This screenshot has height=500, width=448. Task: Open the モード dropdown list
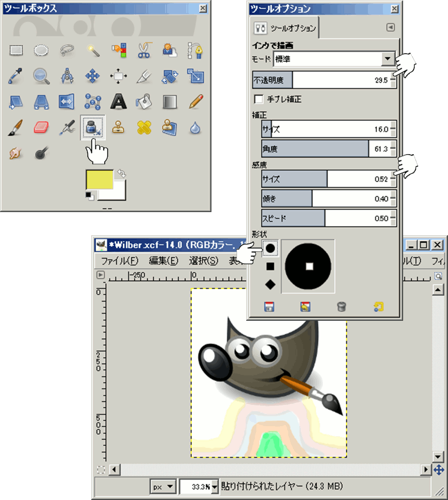tap(387, 59)
